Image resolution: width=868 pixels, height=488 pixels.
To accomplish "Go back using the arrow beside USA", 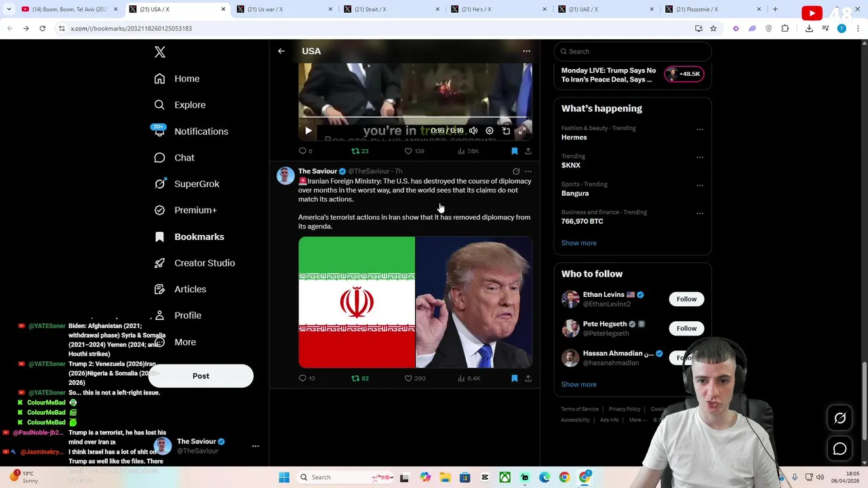I will pyautogui.click(x=281, y=51).
